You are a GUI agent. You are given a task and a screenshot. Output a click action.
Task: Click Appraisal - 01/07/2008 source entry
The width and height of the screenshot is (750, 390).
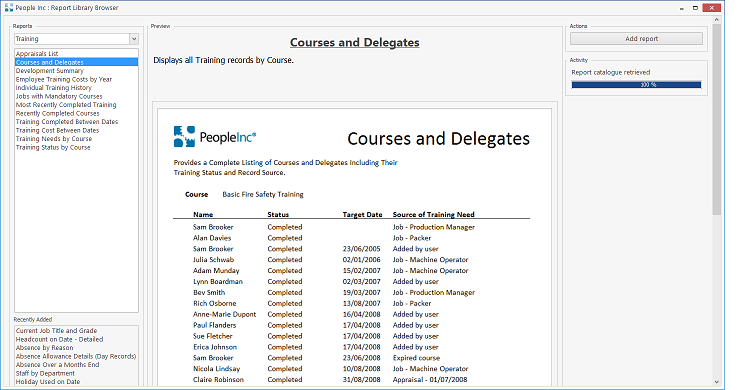point(430,379)
